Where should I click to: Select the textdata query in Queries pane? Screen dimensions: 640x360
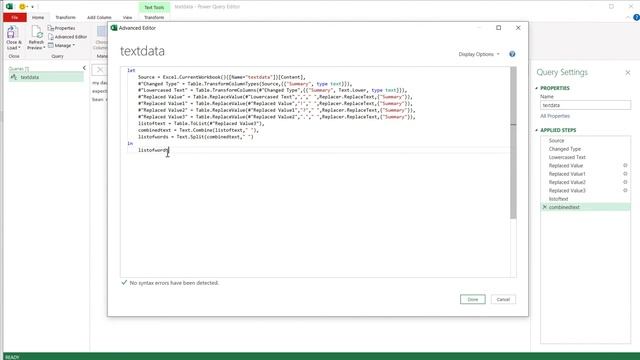[x=46, y=77]
